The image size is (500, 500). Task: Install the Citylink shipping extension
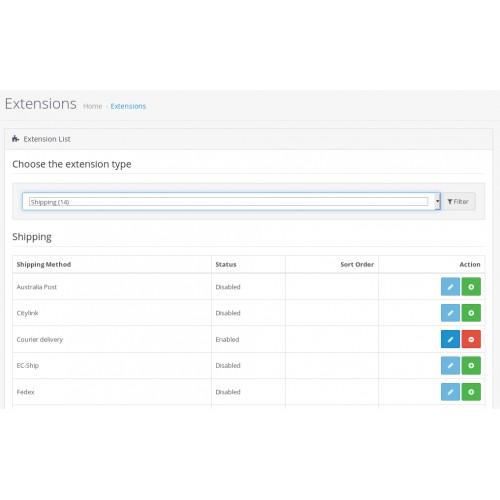point(471,313)
